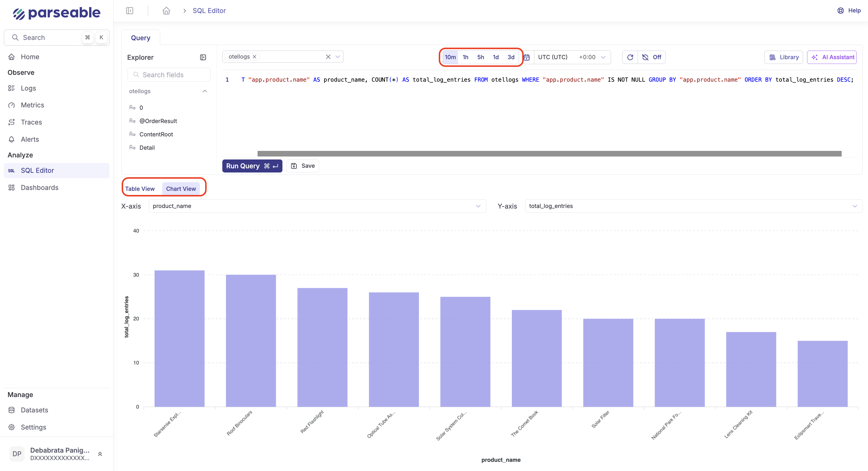
Task: Click into the SQL query editor line
Action: 547,80
